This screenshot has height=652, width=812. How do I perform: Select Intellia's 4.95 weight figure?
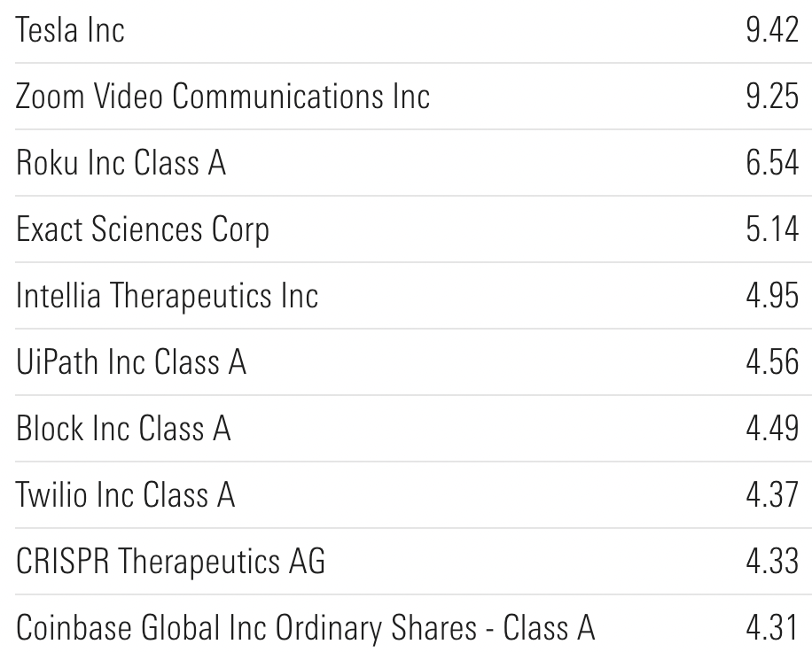[x=772, y=296]
